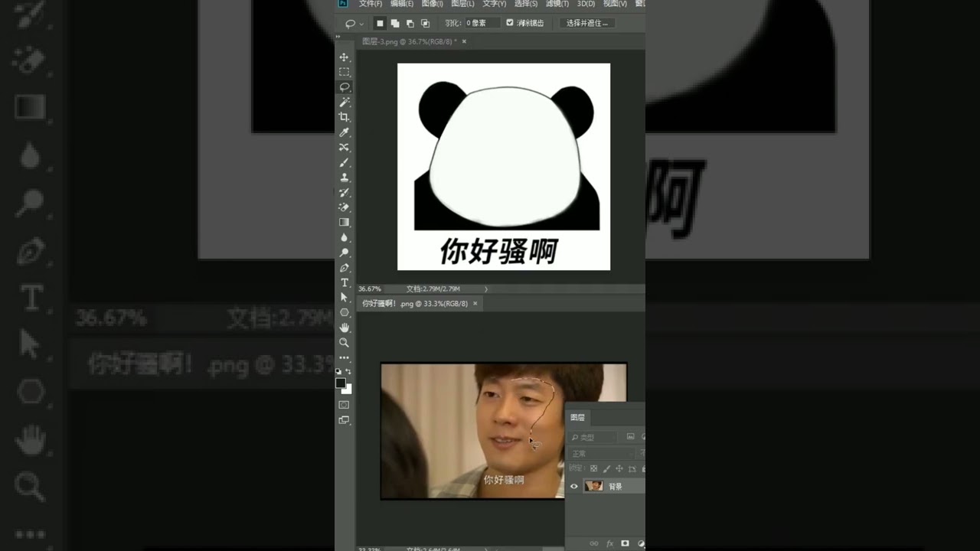Select the Patch healing tool

click(345, 147)
